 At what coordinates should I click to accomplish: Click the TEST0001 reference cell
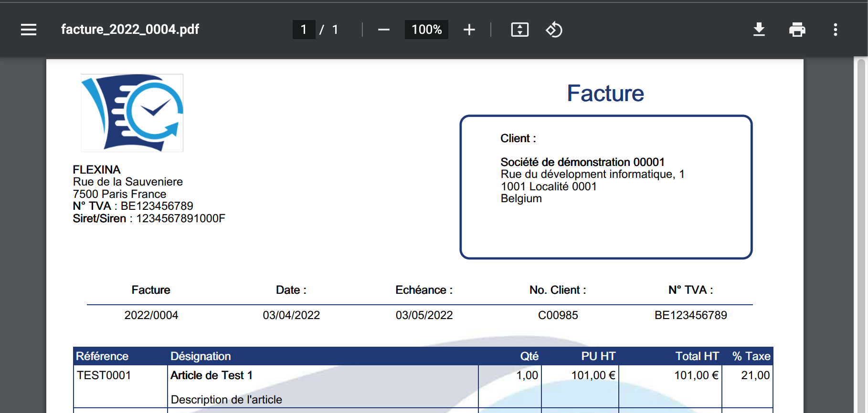point(104,375)
